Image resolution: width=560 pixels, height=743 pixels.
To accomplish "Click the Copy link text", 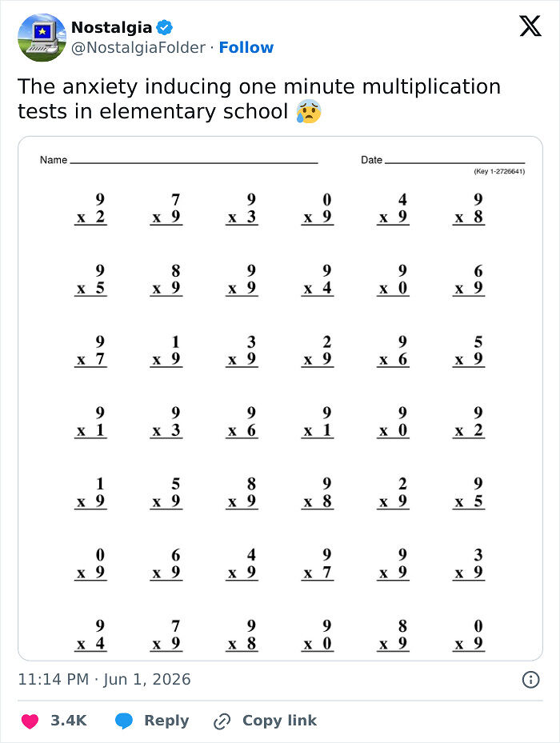I will point(279,721).
